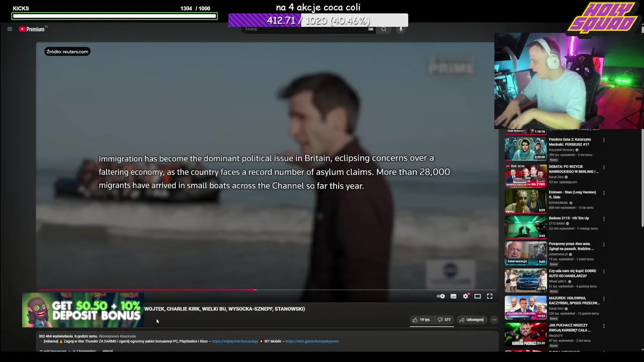Focus the Szukaj search field
This screenshot has height=362, width=644.
(307, 29)
